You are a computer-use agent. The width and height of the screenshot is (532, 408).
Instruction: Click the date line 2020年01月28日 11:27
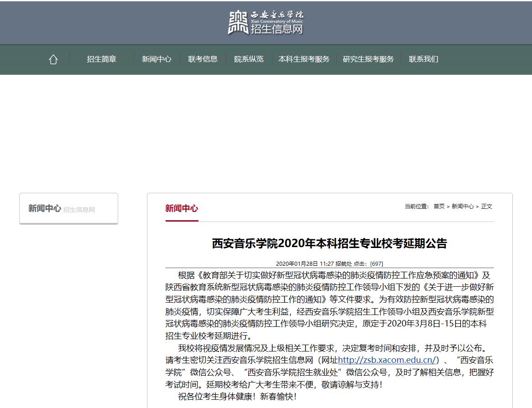click(x=305, y=263)
